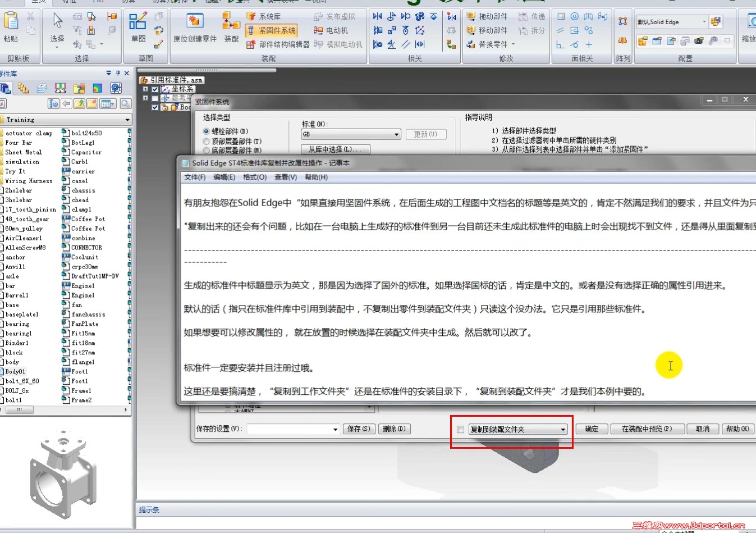Click the 帮助(H) button in fastener dialog
Screen dimensions: 756x533
737,429
